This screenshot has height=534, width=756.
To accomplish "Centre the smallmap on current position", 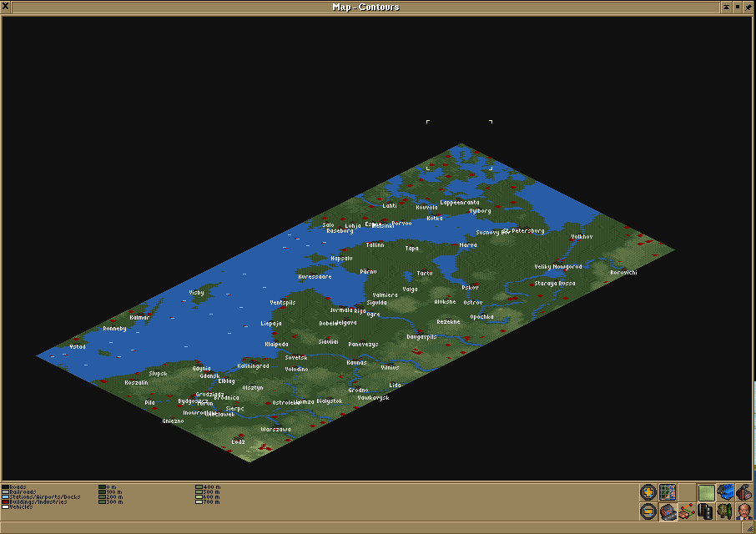I will click(668, 492).
